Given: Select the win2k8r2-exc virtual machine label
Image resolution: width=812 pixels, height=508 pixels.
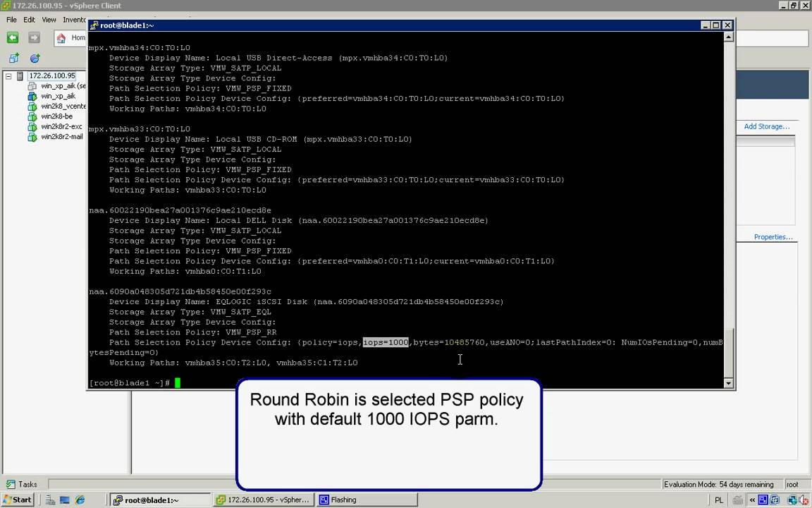Looking at the screenshot, I should [61, 126].
